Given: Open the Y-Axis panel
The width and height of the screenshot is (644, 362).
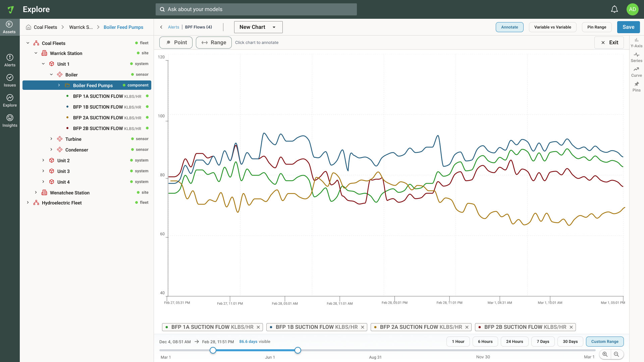Looking at the screenshot, I should 636,43.
